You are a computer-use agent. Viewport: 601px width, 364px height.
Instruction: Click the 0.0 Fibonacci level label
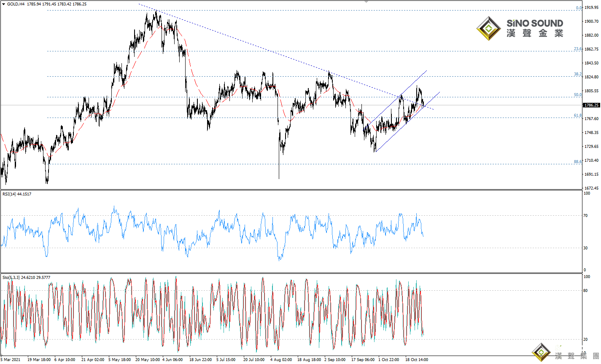point(579,8)
